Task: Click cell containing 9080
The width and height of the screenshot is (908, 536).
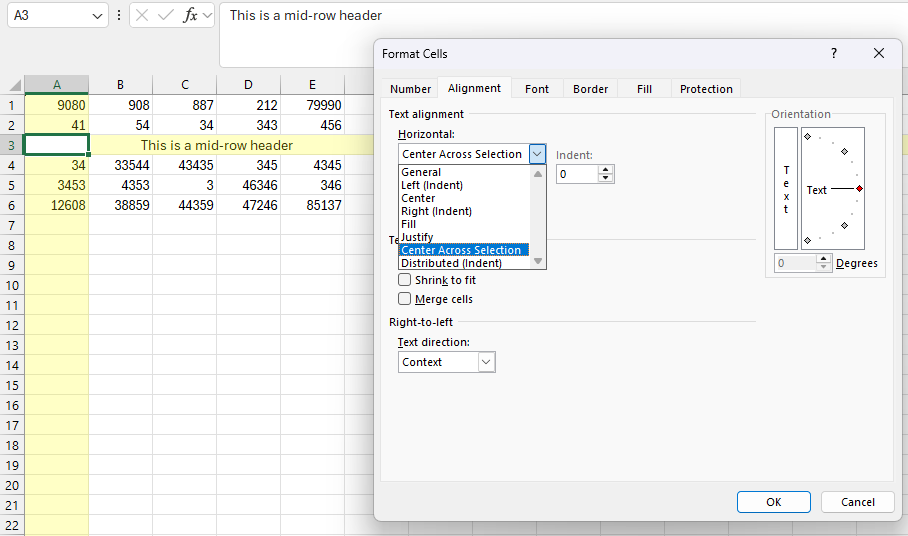Action: click(57, 105)
